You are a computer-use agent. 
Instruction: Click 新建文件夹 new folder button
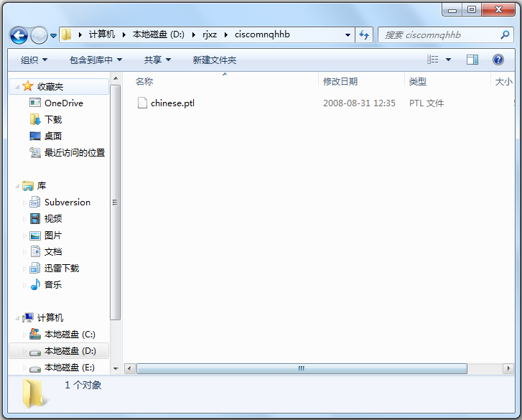(x=214, y=60)
